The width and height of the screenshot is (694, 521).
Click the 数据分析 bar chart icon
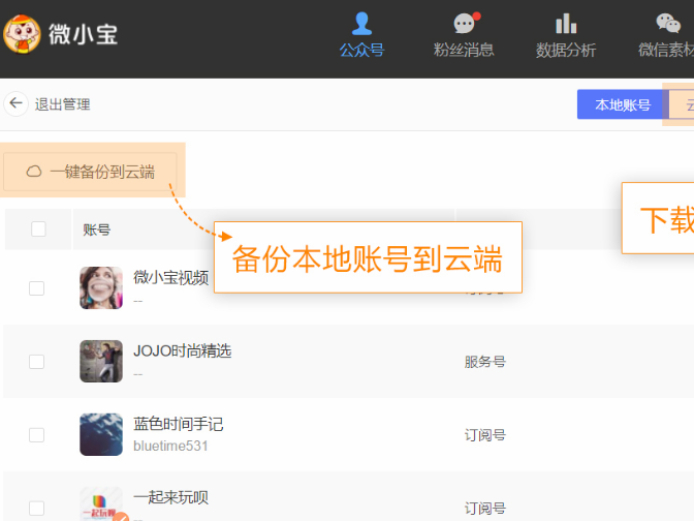566,23
